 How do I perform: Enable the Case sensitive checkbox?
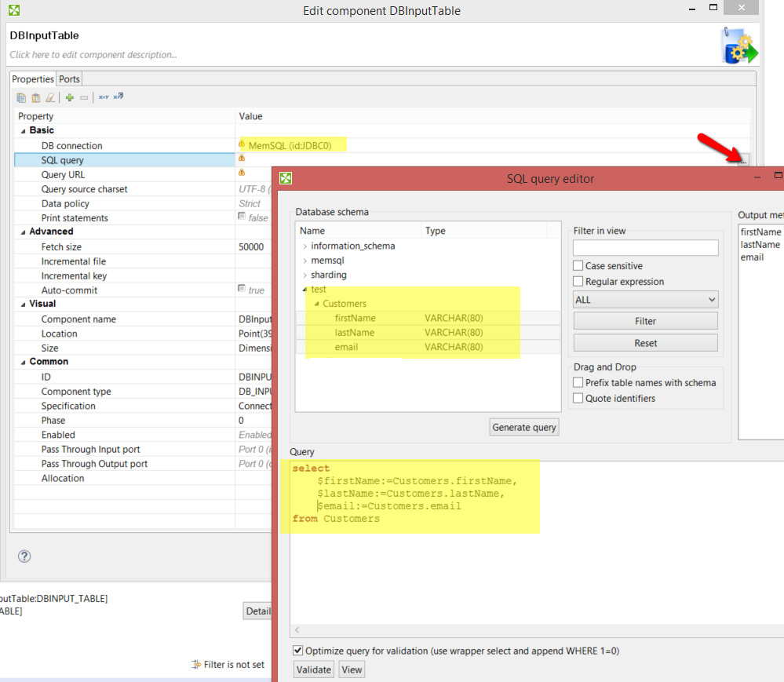578,264
